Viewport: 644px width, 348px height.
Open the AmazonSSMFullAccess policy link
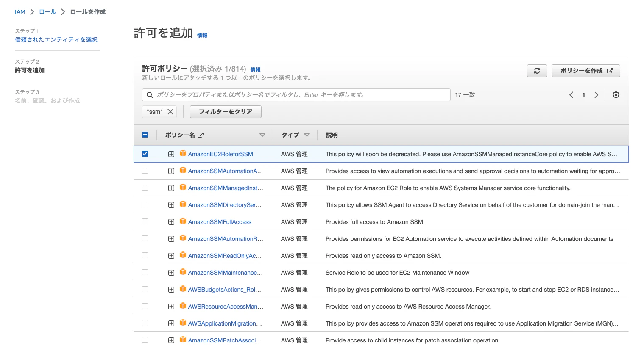click(x=220, y=222)
